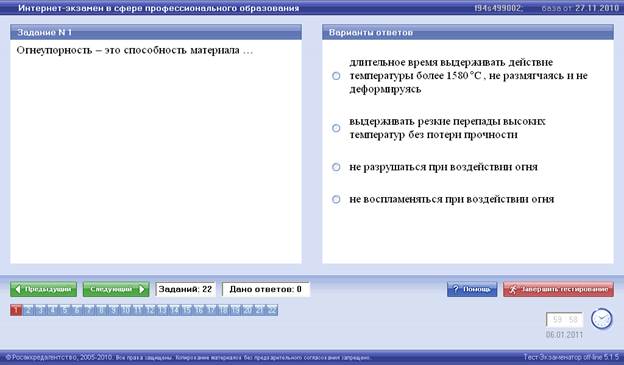Image resolution: width=624 pixels, height=365 pixels.
Task: Jump to question 12 in navigator
Action: point(150,310)
